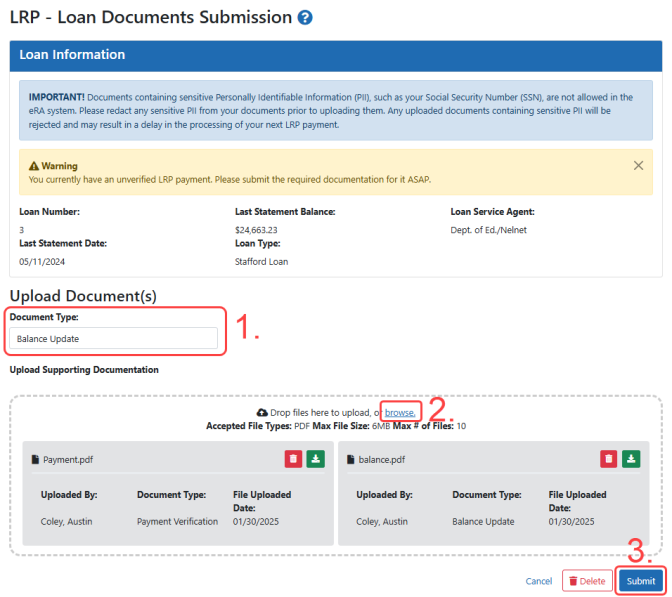Click the warning triangle icon
This screenshot has height=597, width=672.
point(34,166)
